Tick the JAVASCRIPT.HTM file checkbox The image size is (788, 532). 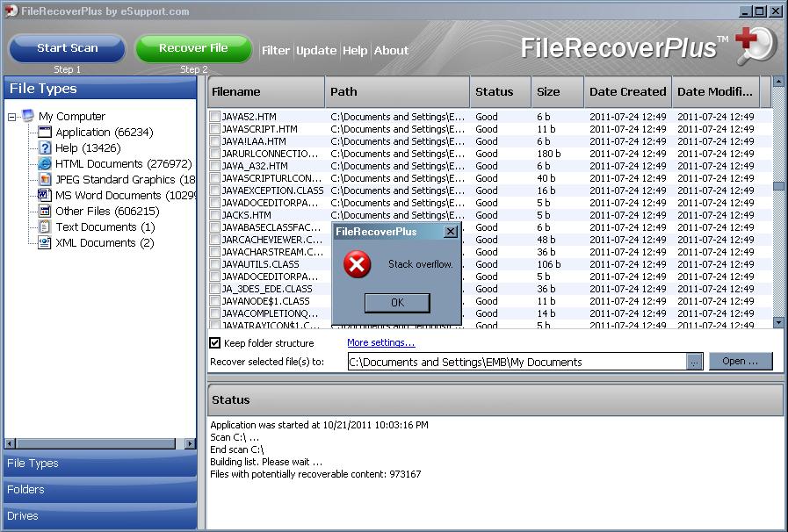[215, 129]
